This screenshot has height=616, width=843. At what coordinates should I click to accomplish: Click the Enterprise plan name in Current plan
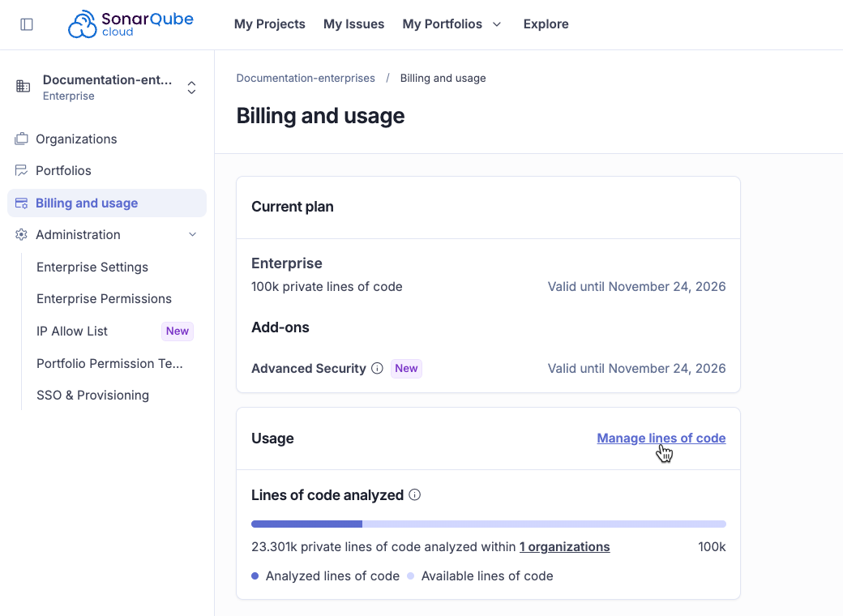coord(287,263)
